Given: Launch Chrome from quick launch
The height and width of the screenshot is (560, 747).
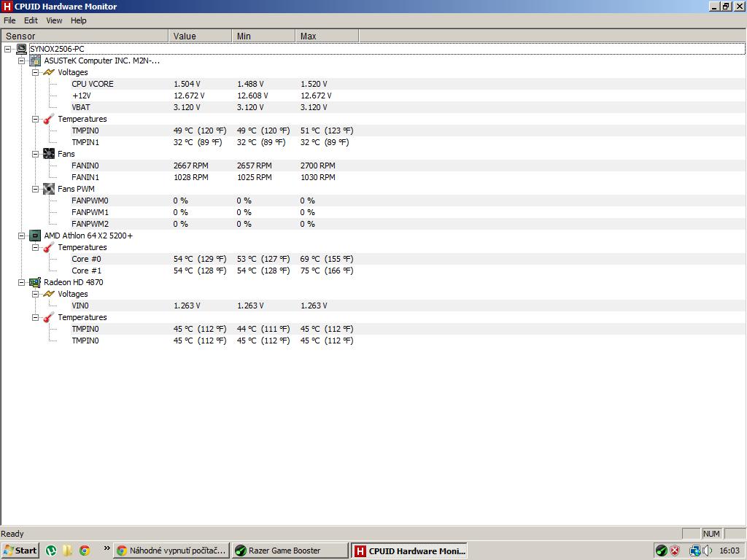Looking at the screenshot, I should pyautogui.click(x=85, y=551).
